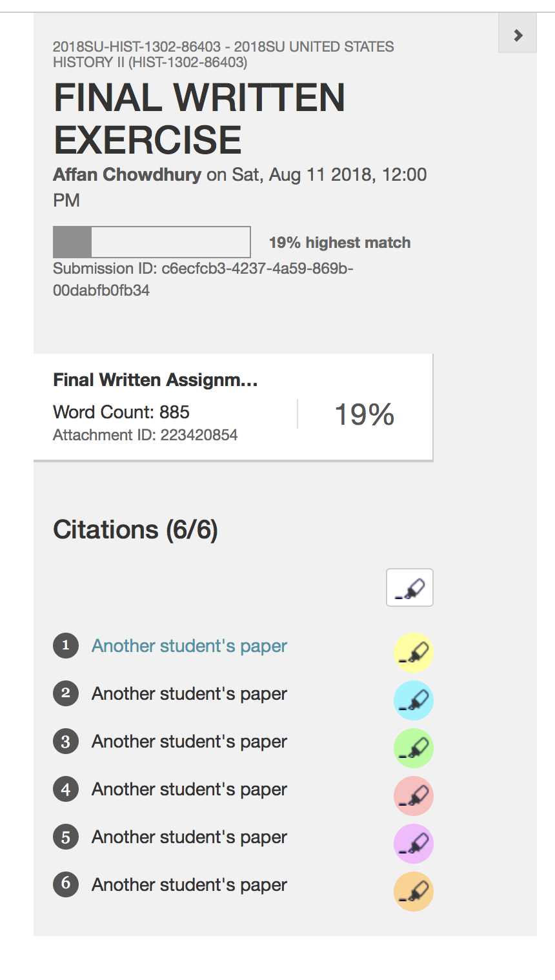Click citation number 6 badge
This screenshot has height=980, width=555.
click(66, 883)
